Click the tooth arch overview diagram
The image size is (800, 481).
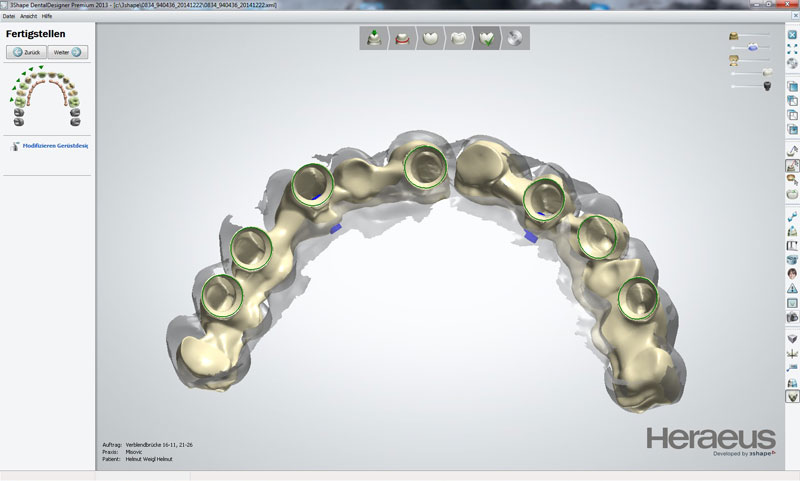coord(46,98)
